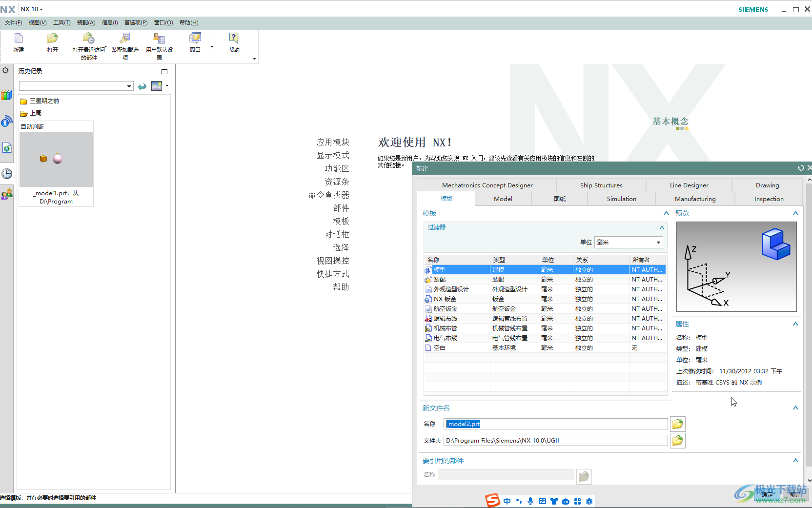
Task: Click the 新建 (New) toolbar icon
Action: [x=19, y=42]
